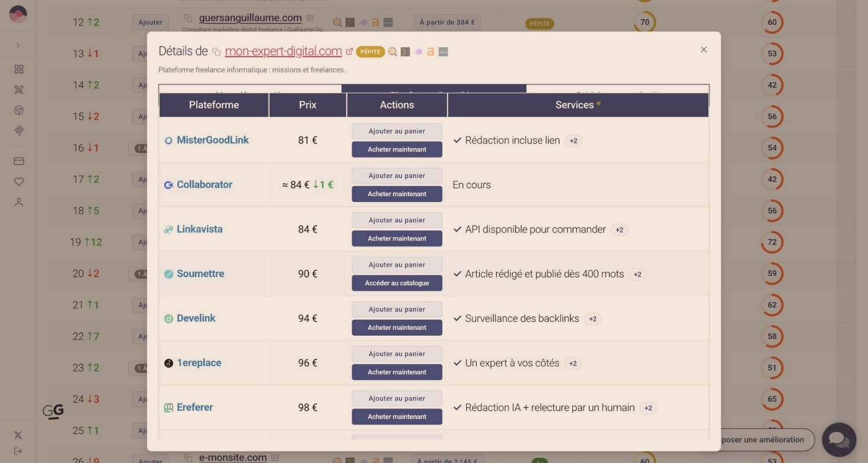The image size is (868, 463).
Task: Expand the +2 services badge for Develink
Action: [x=593, y=319]
